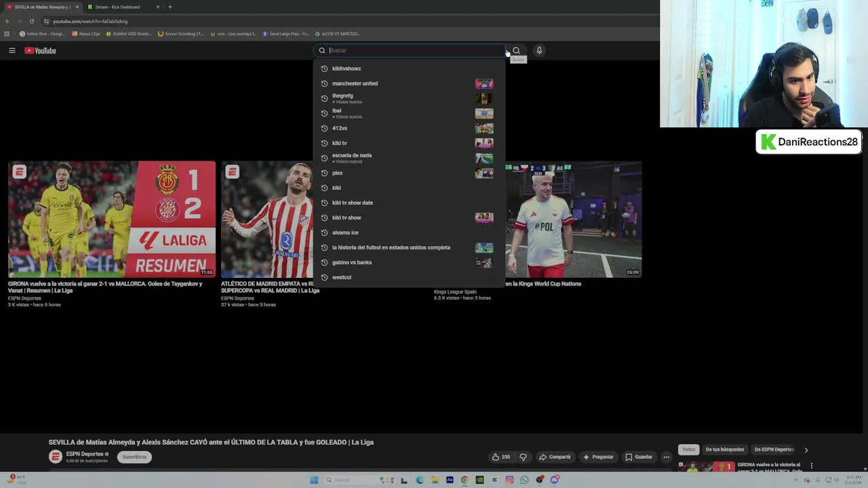Open the 'KickBot VOD Downloader' bookmark
This screenshot has height=488, width=868.
pyautogui.click(x=129, y=33)
